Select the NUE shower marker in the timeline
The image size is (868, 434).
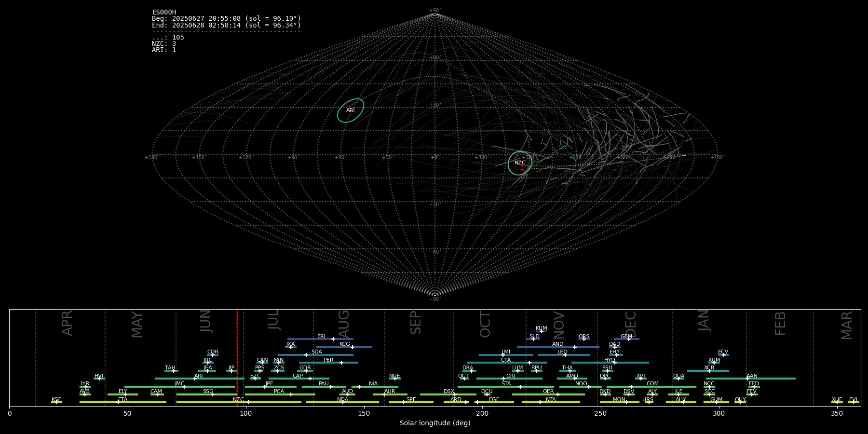[x=395, y=379]
